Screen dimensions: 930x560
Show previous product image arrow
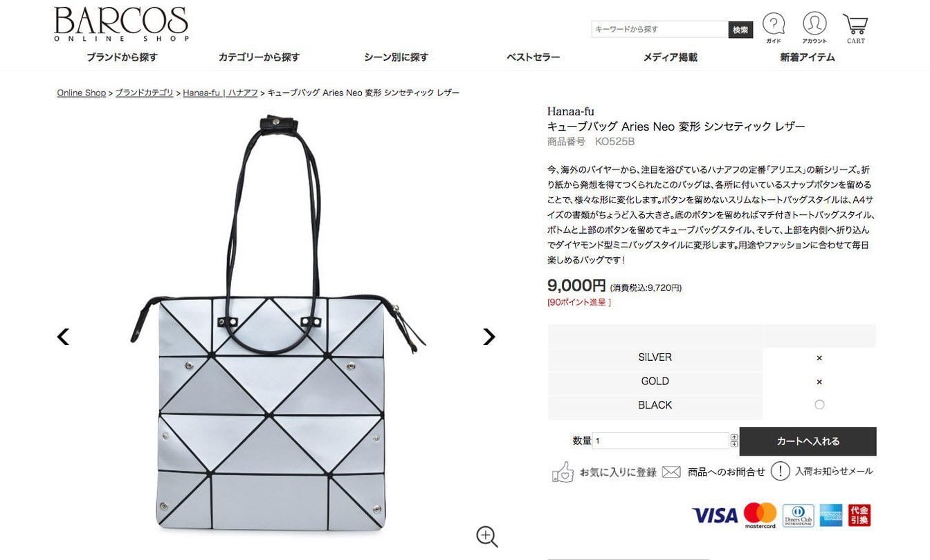pyautogui.click(x=63, y=337)
